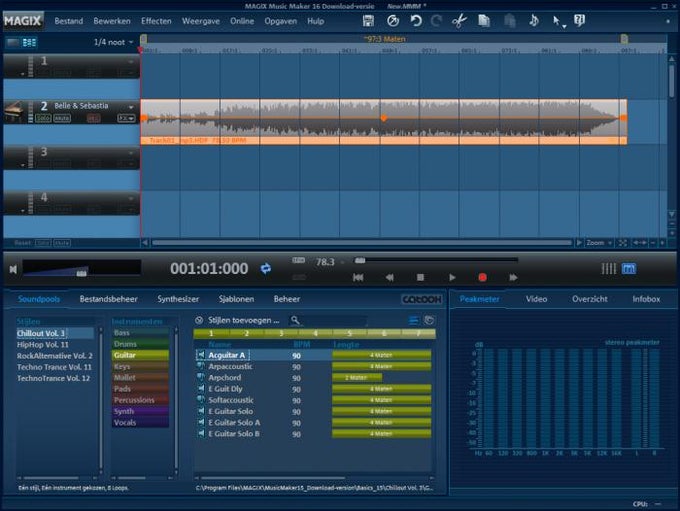Select HipHop Vol. 11 style
Image resolution: width=680 pixels, height=511 pixels.
click(42, 344)
